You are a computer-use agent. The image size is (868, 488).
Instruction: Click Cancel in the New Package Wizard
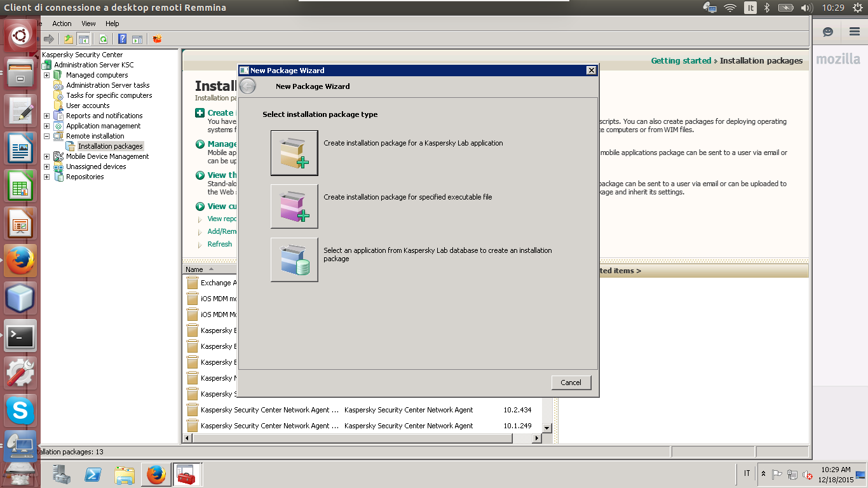[x=571, y=383]
